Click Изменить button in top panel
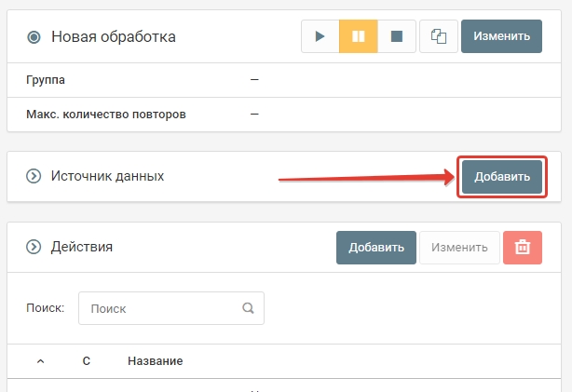Viewport: 572px width, 392px height. [502, 37]
